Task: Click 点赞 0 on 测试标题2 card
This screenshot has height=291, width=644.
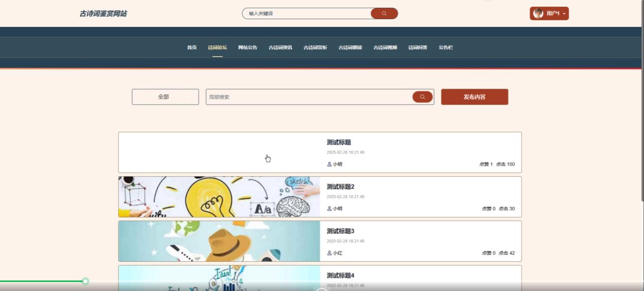Action: coord(489,209)
